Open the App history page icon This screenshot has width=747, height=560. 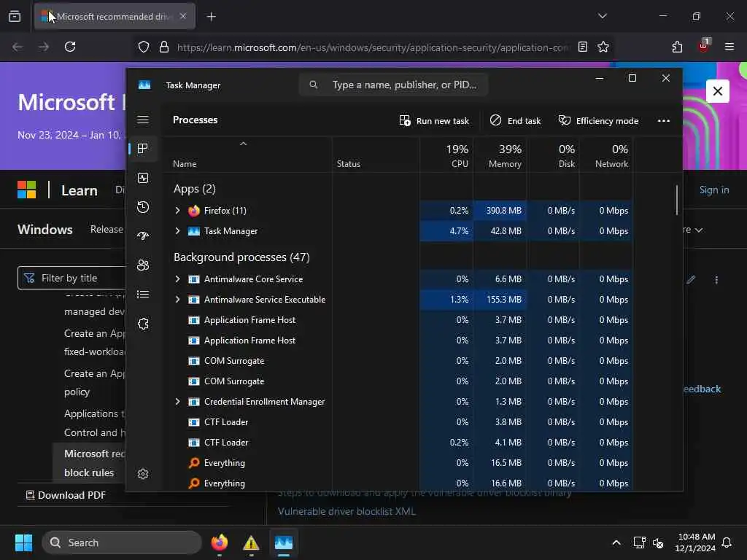pos(143,207)
